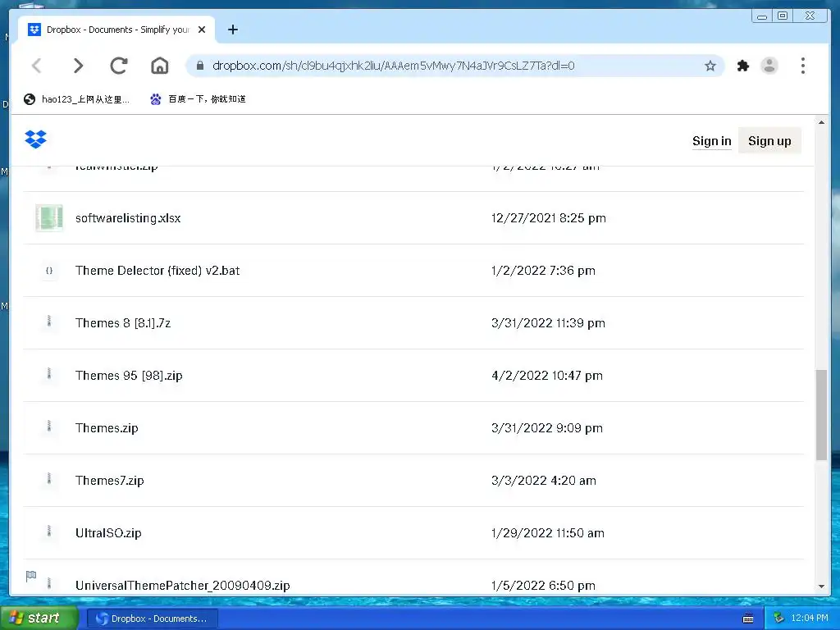This screenshot has height=630, width=840.
Task: Open Themes 95 [98].zip file name
Action: click(129, 376)
